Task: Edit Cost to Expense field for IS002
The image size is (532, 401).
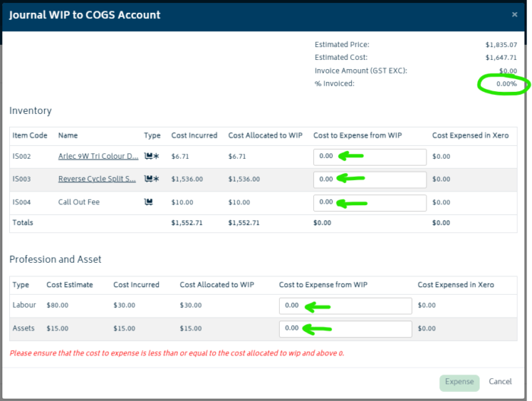Action: coord(370,157)
